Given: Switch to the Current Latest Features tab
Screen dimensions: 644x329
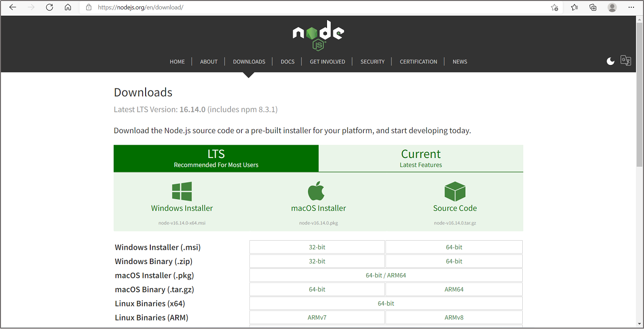Looking at the screenshot, I should click(421, 159).
